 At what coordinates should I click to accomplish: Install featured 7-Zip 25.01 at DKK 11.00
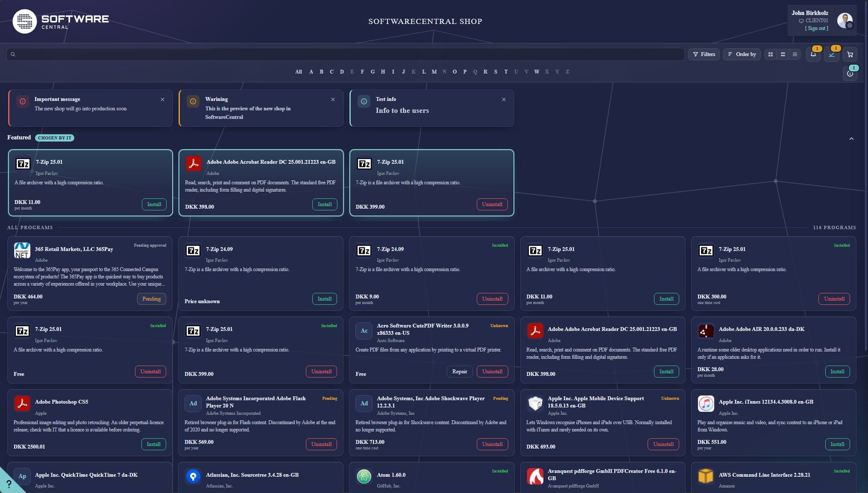[x=154, y=204]
